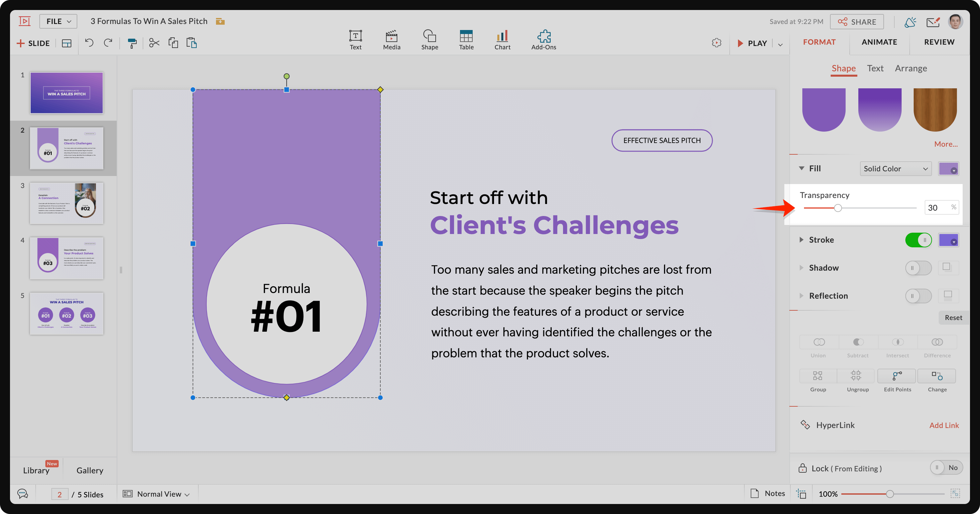
Task: Expand the Normal View dropdown
Action: (163, 494)
